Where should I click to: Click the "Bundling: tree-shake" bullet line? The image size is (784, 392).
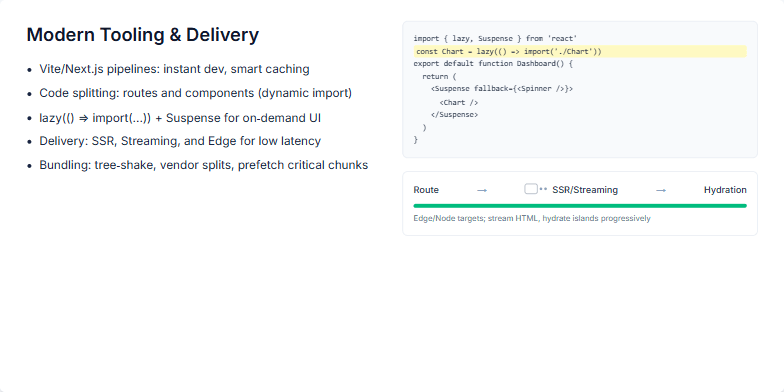coord(204,165)
